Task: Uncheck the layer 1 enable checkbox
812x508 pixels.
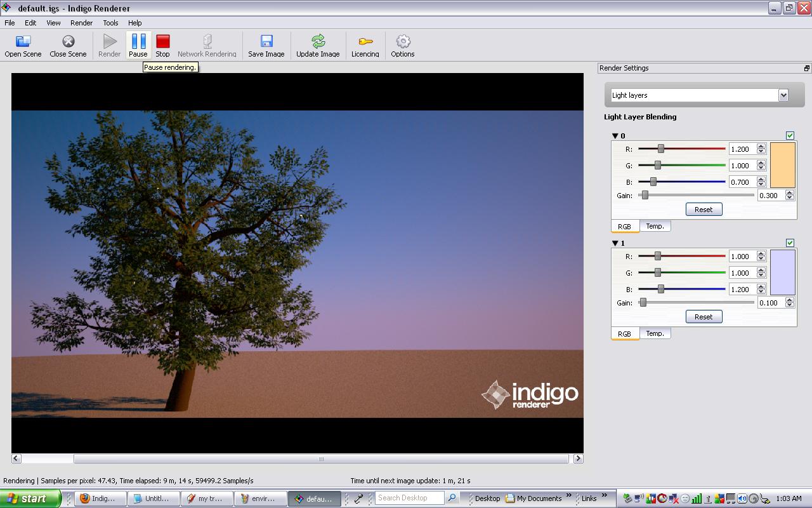Action: (790, 243)
